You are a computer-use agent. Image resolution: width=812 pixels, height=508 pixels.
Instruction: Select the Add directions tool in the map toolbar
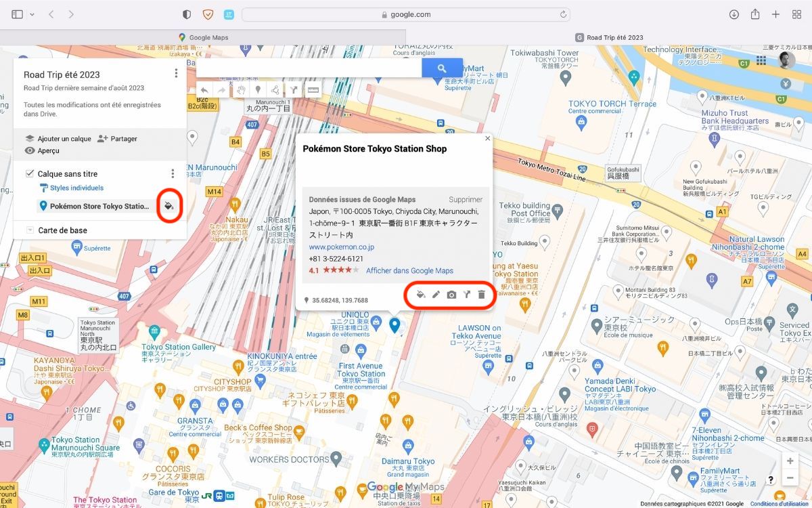[x=294, y=89]
